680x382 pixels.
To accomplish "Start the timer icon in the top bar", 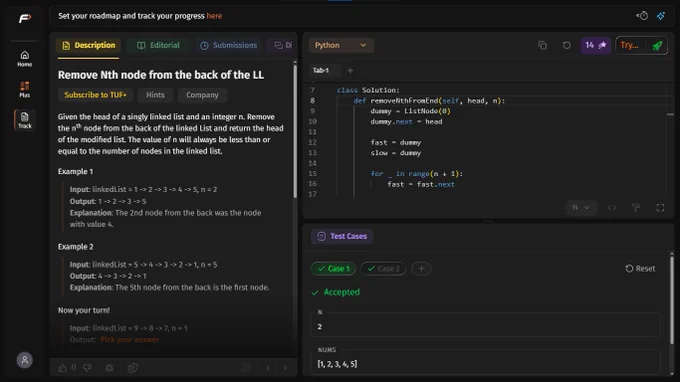I will 642,16.
